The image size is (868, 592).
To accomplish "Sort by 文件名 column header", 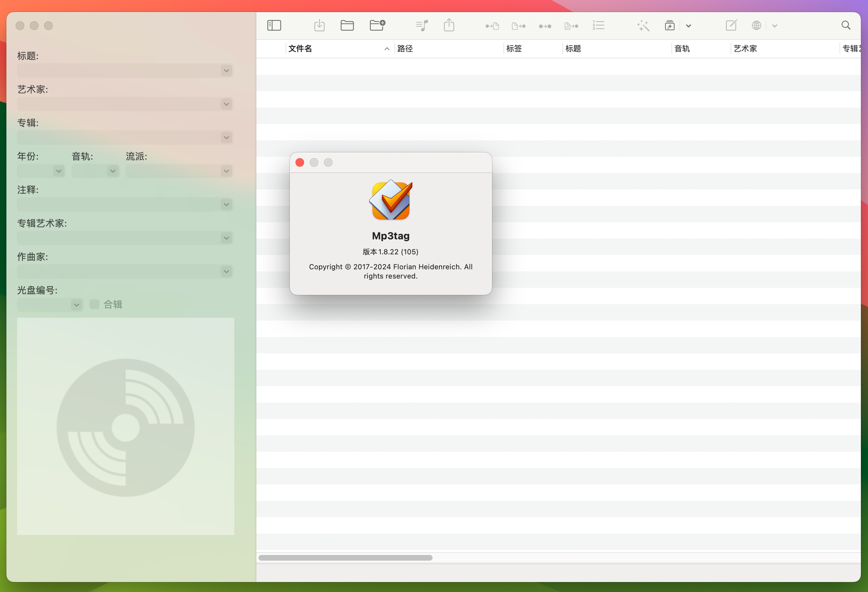I will (339, 48).
